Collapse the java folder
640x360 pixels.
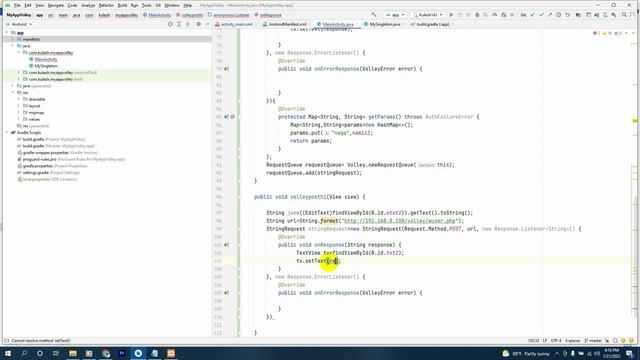tap(13, 46)
